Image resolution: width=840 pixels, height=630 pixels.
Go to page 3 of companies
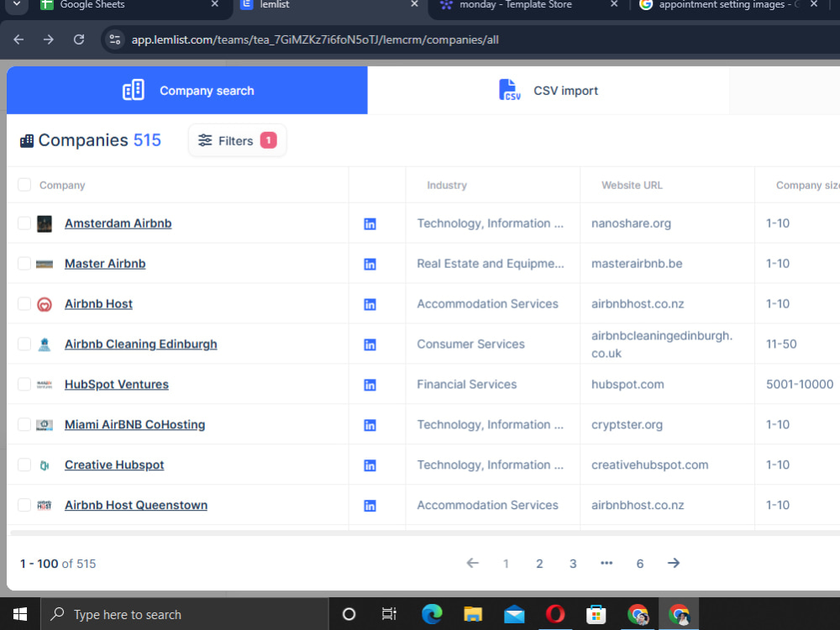573,564
